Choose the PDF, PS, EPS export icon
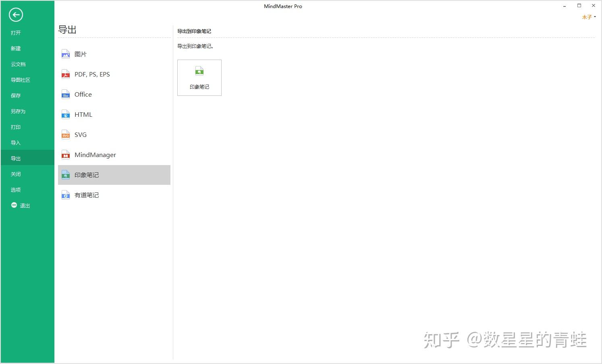This screenshot has height=364, width=602. click(x=66, y=74)
